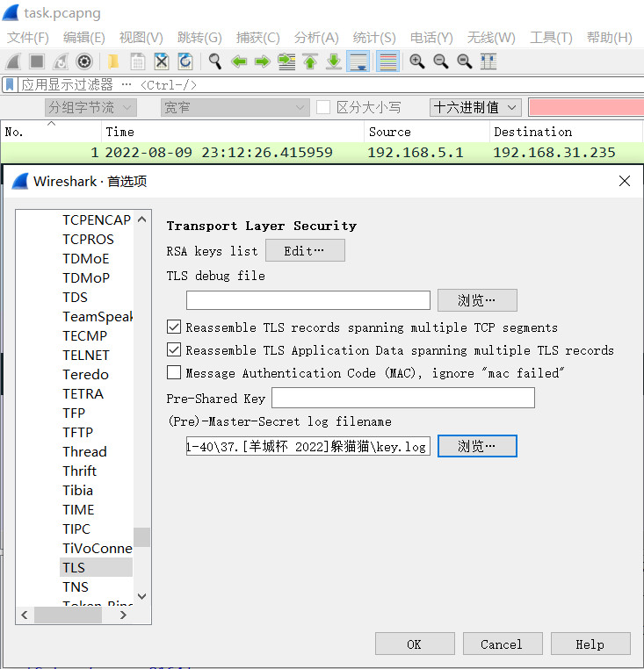Click the Master-Secret log filename field
Screen dimensions: 644x669
pyautogui.click(x=308, y=446)
